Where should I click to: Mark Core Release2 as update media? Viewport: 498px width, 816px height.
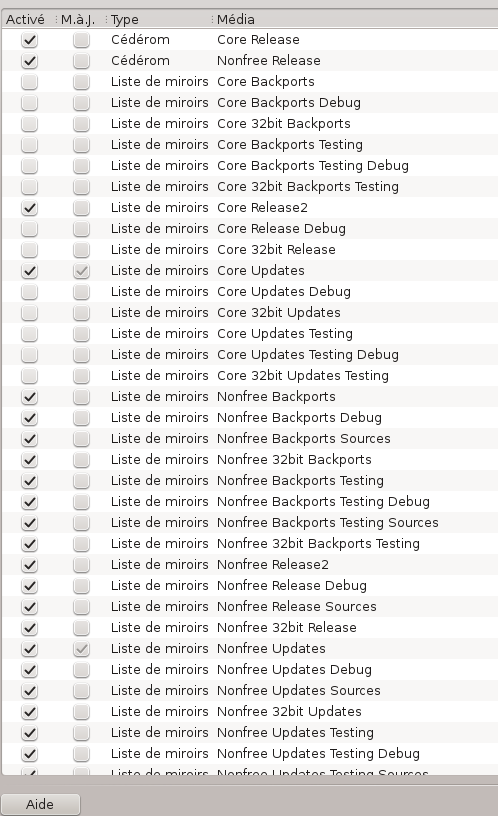click(81, 208)
